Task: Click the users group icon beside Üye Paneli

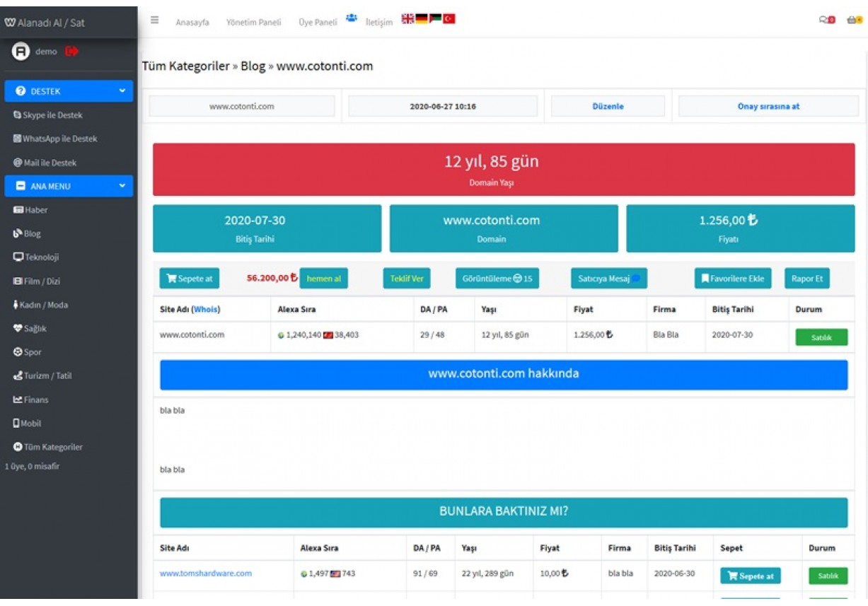Action: click(x=352, y=18)
